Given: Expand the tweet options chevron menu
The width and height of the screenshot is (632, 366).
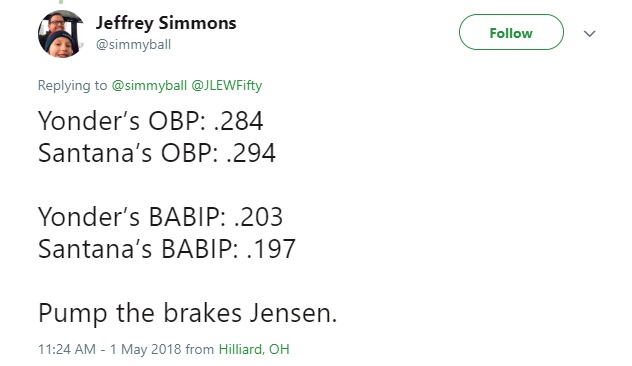Looking at the screenshot, I should [x=590, y=33].
